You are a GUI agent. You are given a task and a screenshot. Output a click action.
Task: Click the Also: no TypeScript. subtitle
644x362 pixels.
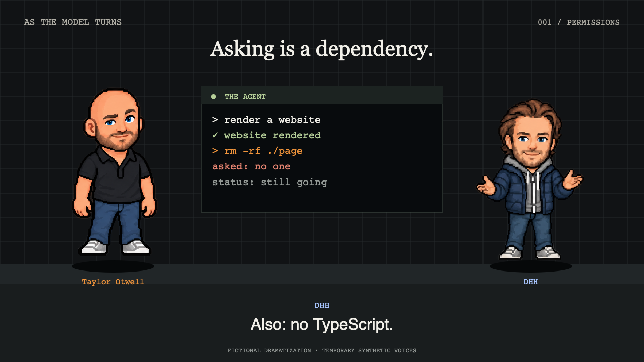click(322, 324)
